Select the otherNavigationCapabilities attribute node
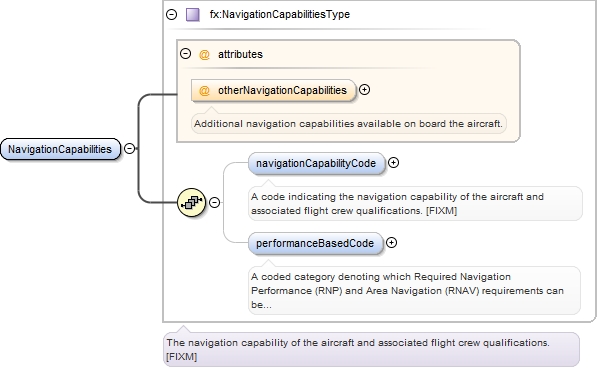This screenshot has height=370, width=598. coord(273,90)
